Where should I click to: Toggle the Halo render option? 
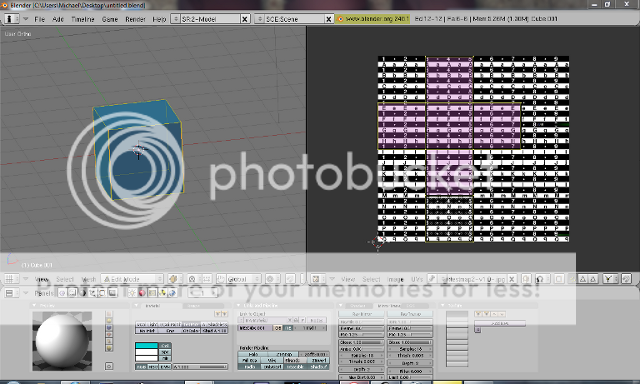253,355
